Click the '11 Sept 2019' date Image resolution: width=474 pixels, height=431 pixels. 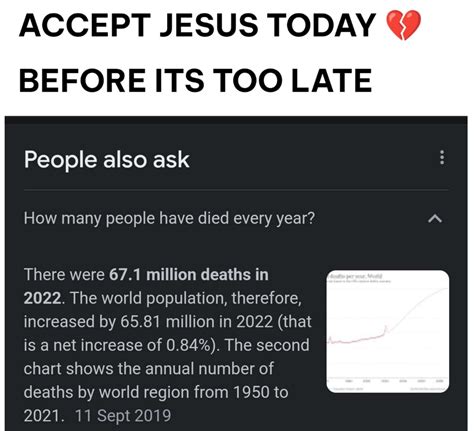coord(123,416)
